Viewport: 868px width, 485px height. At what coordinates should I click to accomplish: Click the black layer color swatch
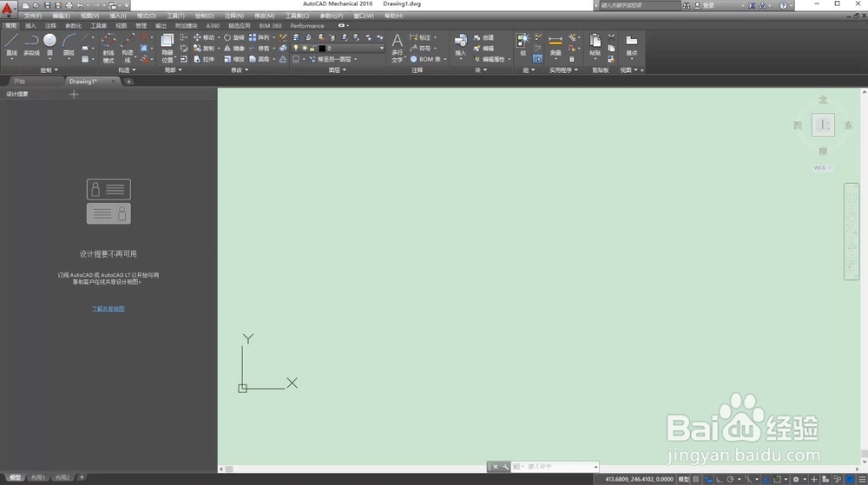point(322,48)
